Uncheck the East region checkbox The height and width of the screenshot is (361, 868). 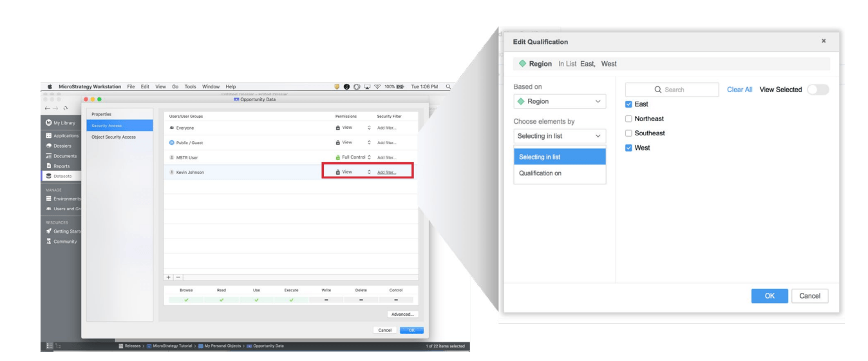point(629,104)
